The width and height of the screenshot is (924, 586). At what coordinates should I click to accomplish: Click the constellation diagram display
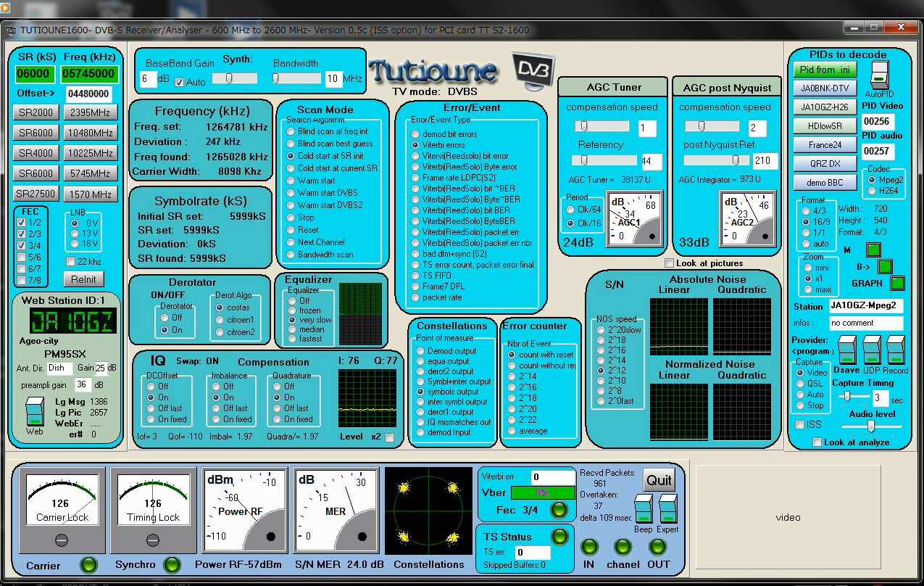(429, 511)
